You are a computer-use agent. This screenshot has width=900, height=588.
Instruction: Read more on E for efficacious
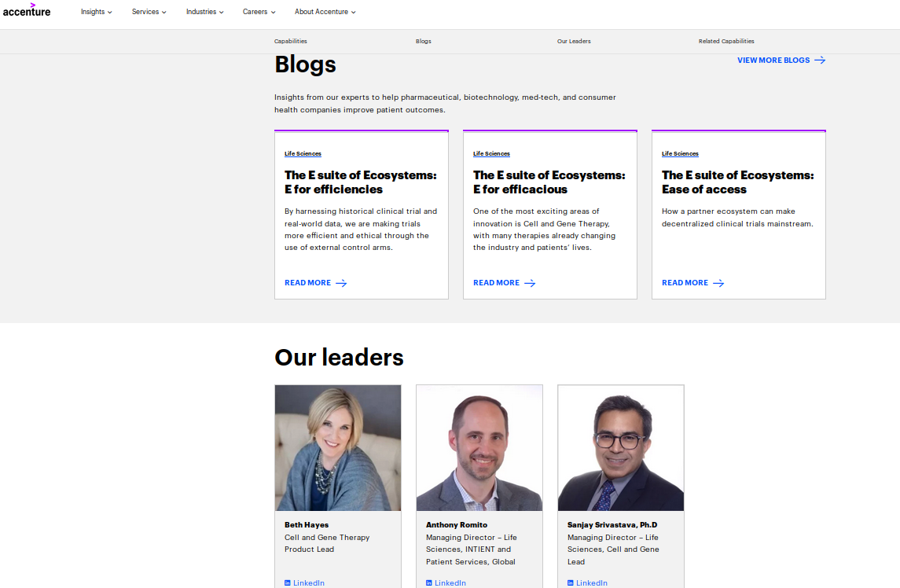(505, 283)
